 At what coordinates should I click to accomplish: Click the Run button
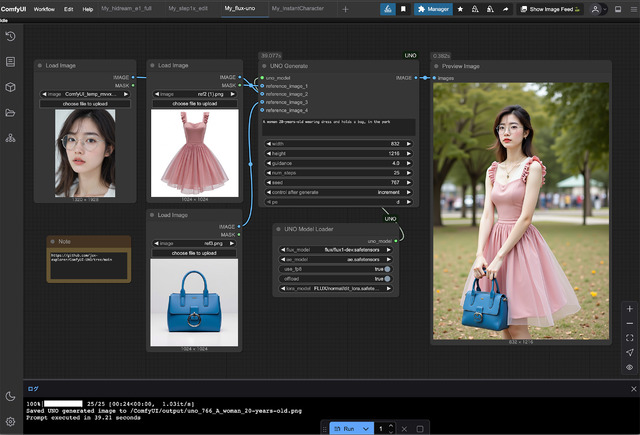coord(345,428)
